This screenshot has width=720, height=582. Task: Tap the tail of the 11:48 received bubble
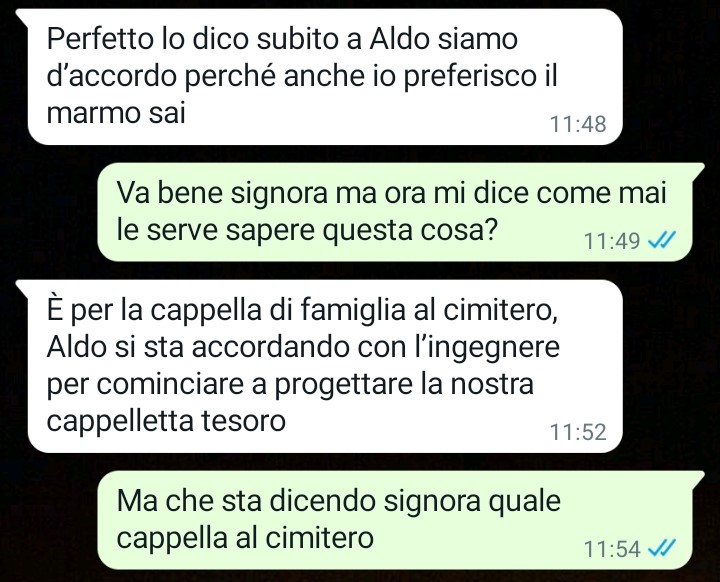23,16
